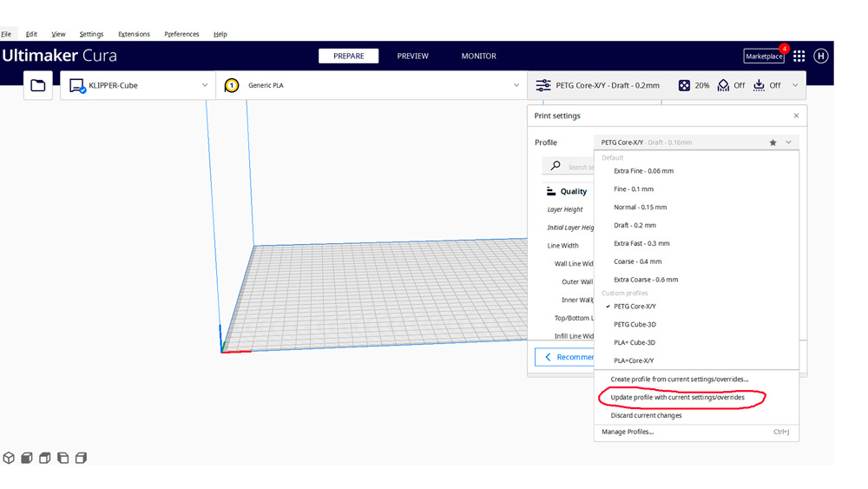Image resolution: width=868 pixels, height=489 pixels.
Task: Select Fine - 0.1 mm profile
Action: point(696,188)
